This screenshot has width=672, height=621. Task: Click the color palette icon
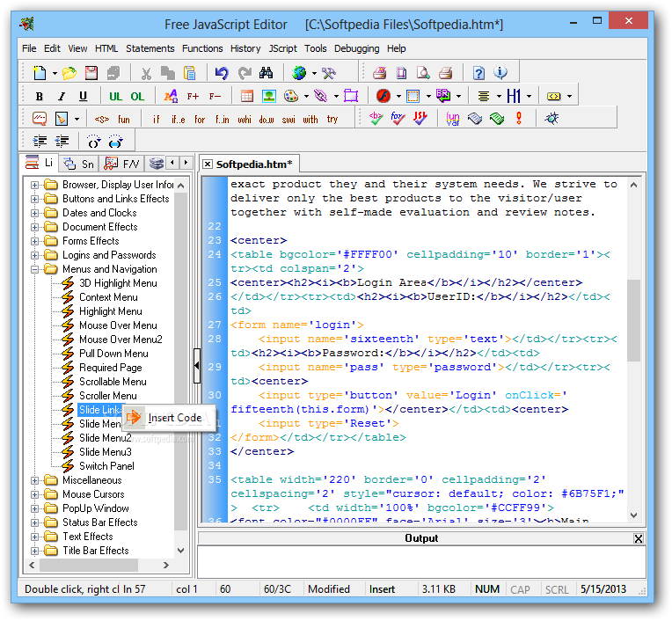pyautogui.click(x=291, y=96)
